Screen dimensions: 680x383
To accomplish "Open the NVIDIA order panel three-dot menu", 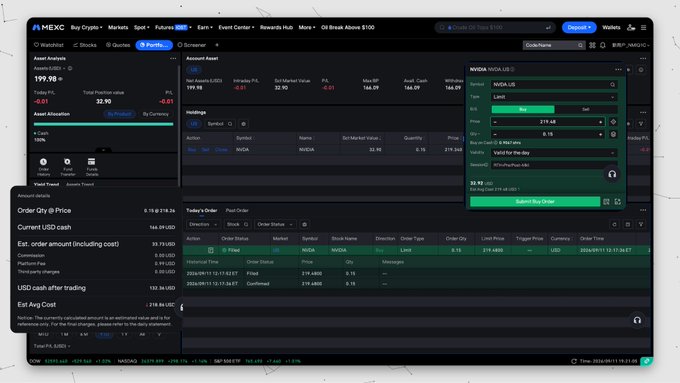I will click(x=618, y=69).
